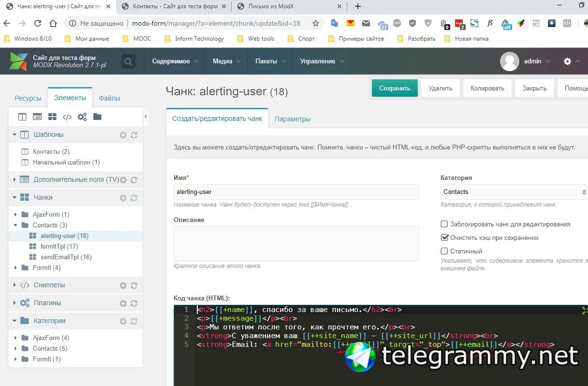Screen dimensions: 588x386
Task: Collapse the Contacts (3) folder
Action: pyautogui.click(x=15, y=225)
